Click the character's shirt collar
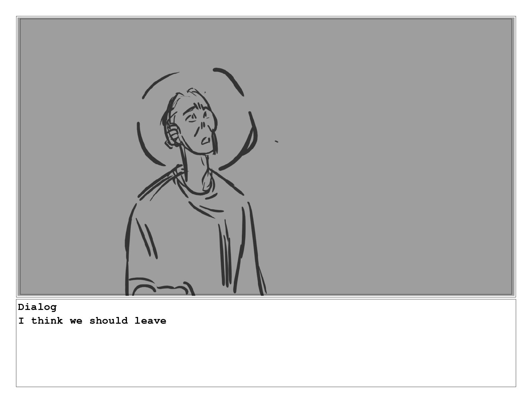The height and width of the screenshot is (411, 532). pyautogui.click(x=196, y=188)
